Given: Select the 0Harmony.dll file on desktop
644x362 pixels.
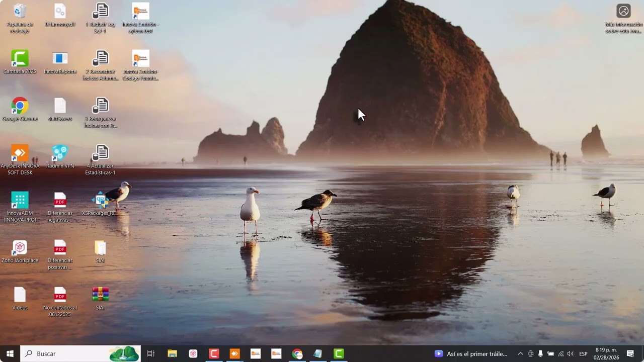Looking at the screenshot, I should coord(60,15).
